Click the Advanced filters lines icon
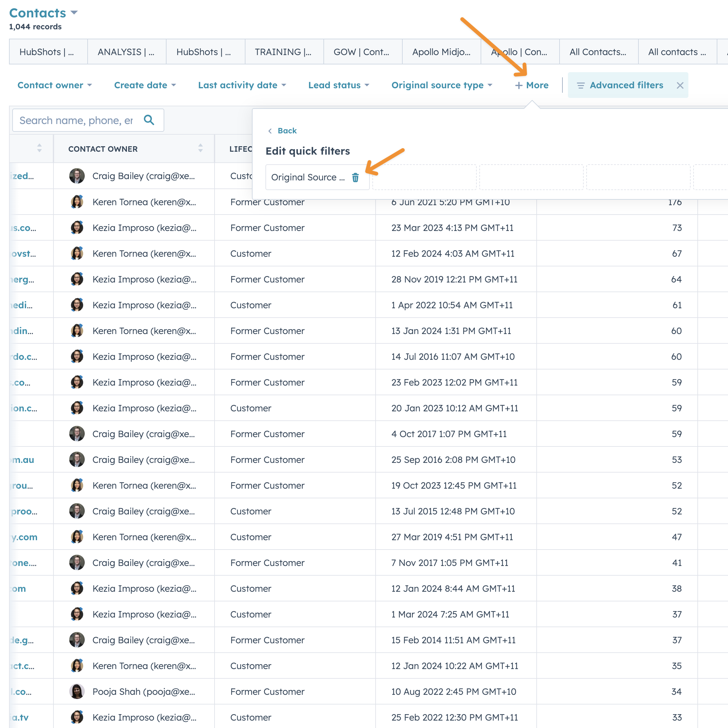Image resolution: width=728 pixels, height=728 pixels. tap(581, 86)
